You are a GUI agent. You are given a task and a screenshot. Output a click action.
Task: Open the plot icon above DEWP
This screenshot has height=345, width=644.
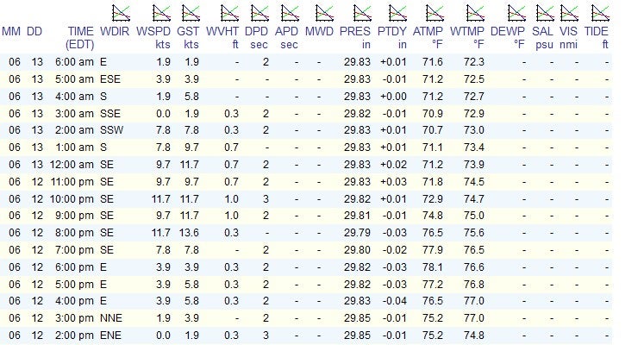[516, 13]
